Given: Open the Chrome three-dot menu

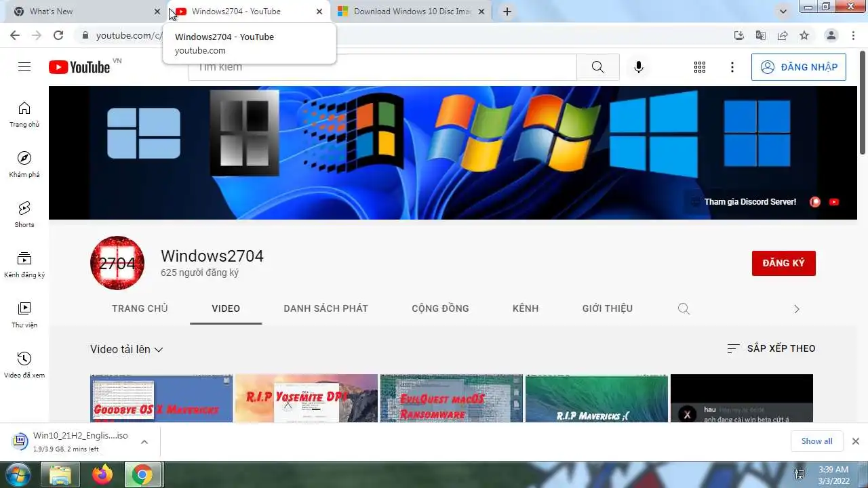Looking at the screenshot, I should point(854,35).
